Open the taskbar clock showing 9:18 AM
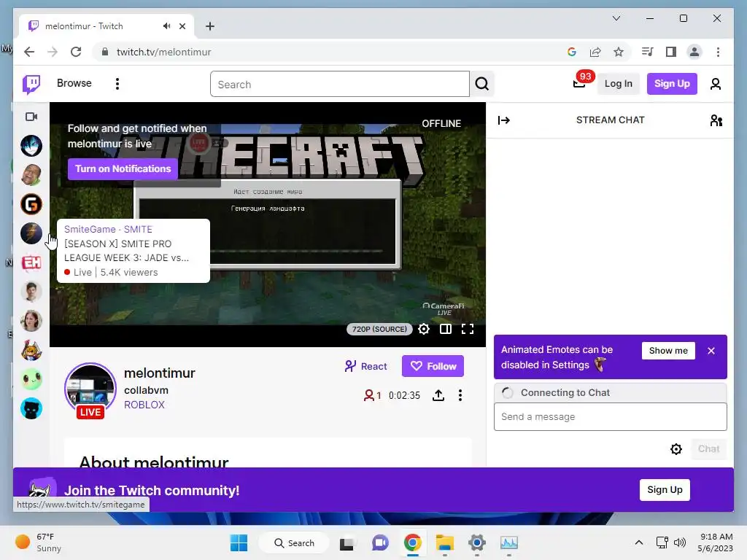This screenshot has height=560, width=747. tap(715, 542)
